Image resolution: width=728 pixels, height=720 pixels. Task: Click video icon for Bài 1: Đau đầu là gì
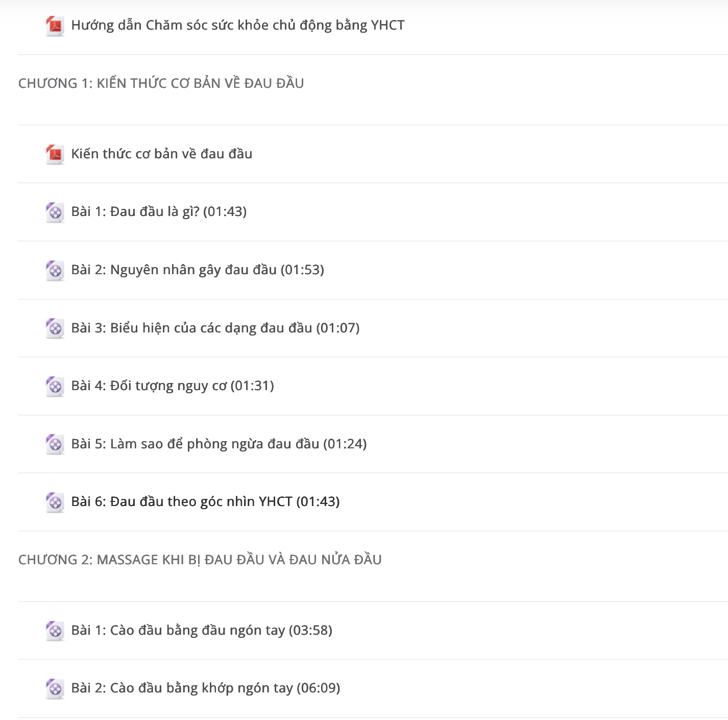tap(55, 212)
